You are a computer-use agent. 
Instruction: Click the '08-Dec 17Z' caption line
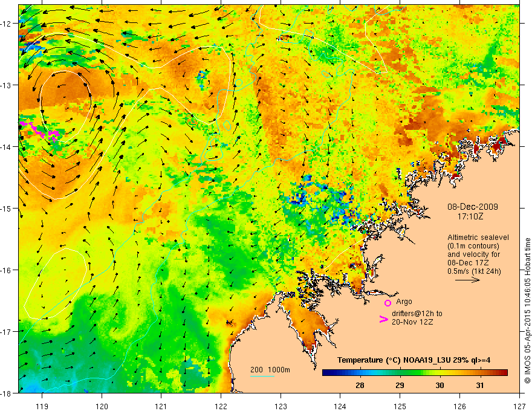coord(467,263)
